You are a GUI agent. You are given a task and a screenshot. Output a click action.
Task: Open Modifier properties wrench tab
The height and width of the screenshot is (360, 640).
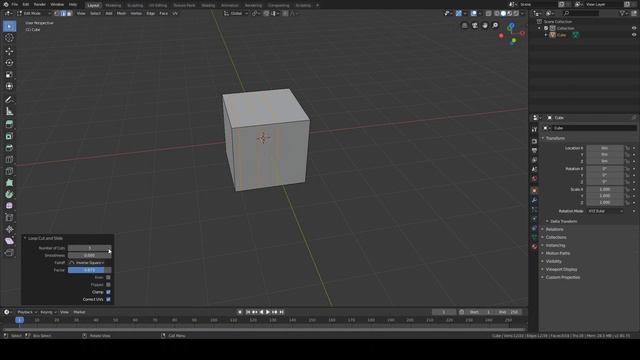click(x=534, y=200)
